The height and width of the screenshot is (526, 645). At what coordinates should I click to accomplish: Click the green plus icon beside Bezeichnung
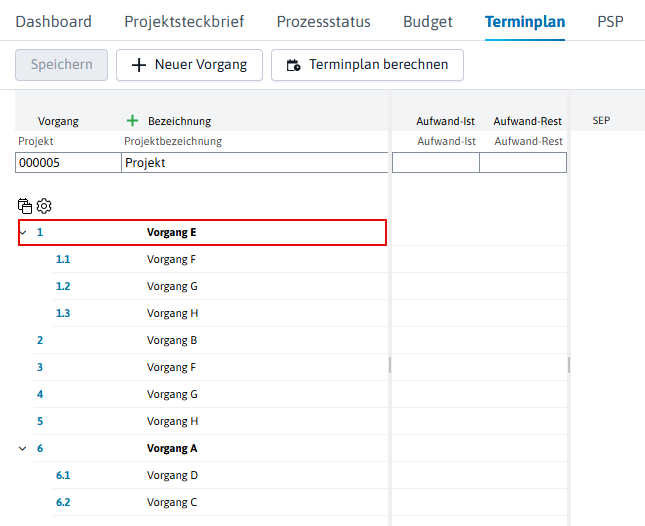coord(132,120)
